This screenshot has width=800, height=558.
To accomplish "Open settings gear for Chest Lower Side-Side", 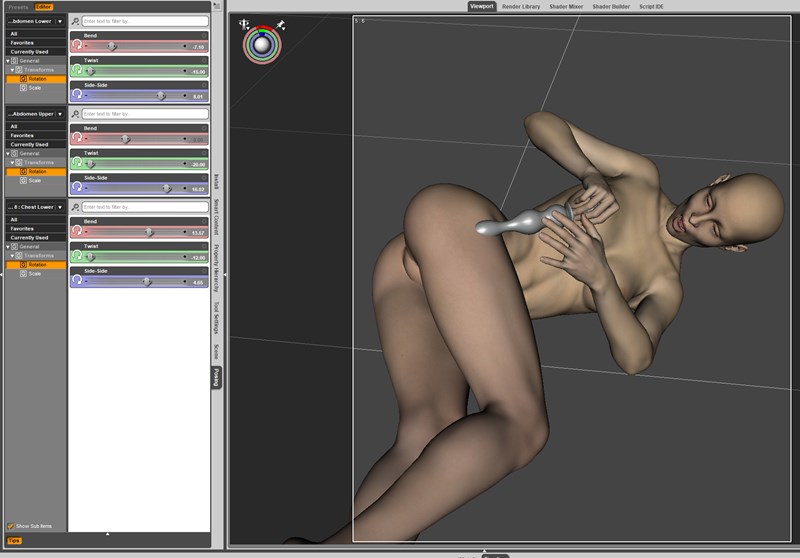I will click(x=204, y=271).
